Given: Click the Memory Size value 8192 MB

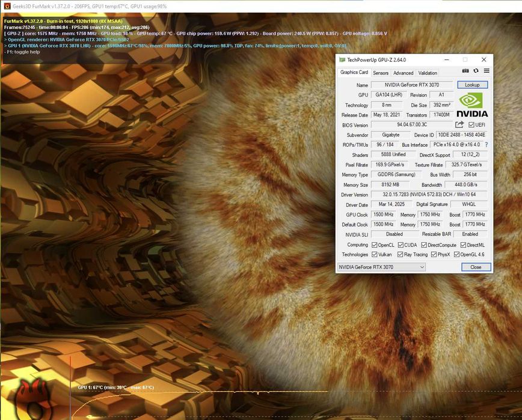Looking at the screenshot, I should click(390, 184).
